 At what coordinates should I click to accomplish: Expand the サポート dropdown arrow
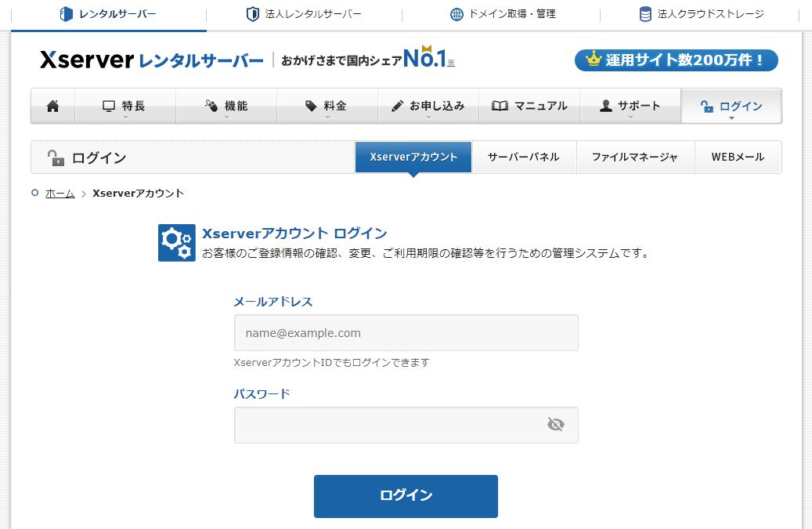(x=630, y=118)
